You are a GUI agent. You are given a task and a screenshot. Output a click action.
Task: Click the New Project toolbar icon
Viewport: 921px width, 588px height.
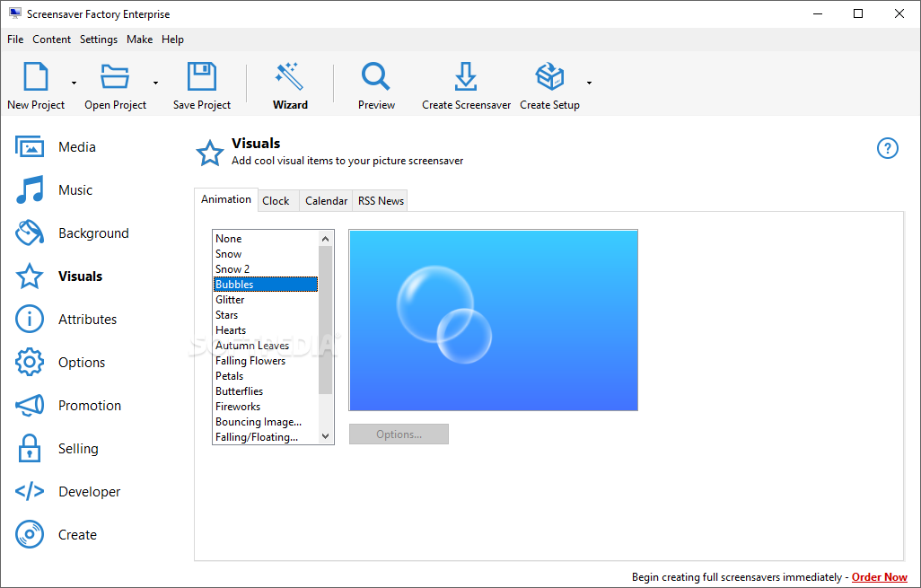pos(36,76)
